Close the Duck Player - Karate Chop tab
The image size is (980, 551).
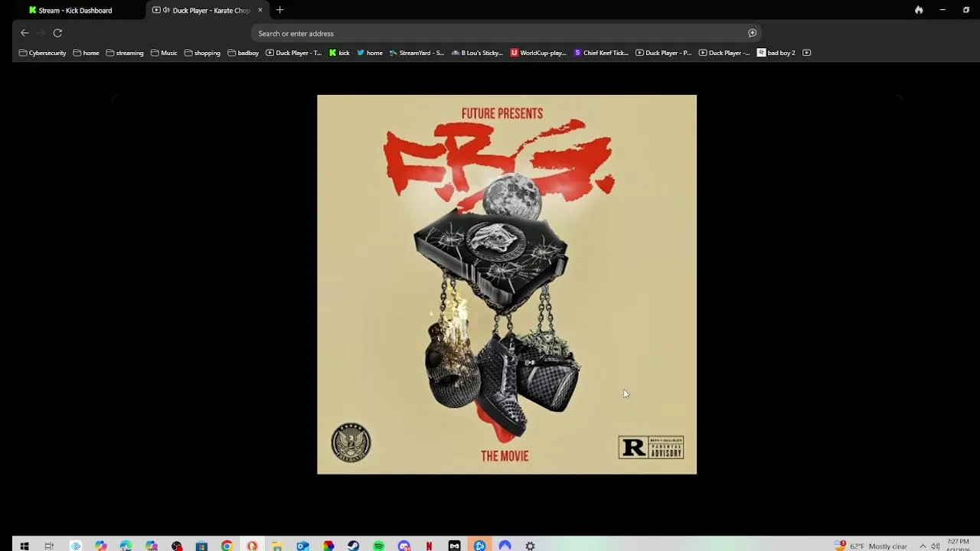pyautogui.click(x=260, y=10)
